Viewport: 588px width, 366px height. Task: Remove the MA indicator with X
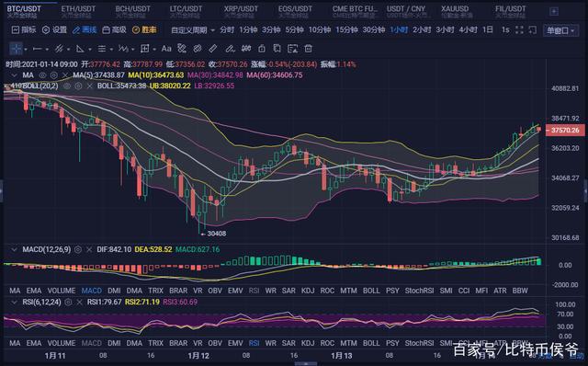click(65, 75)
